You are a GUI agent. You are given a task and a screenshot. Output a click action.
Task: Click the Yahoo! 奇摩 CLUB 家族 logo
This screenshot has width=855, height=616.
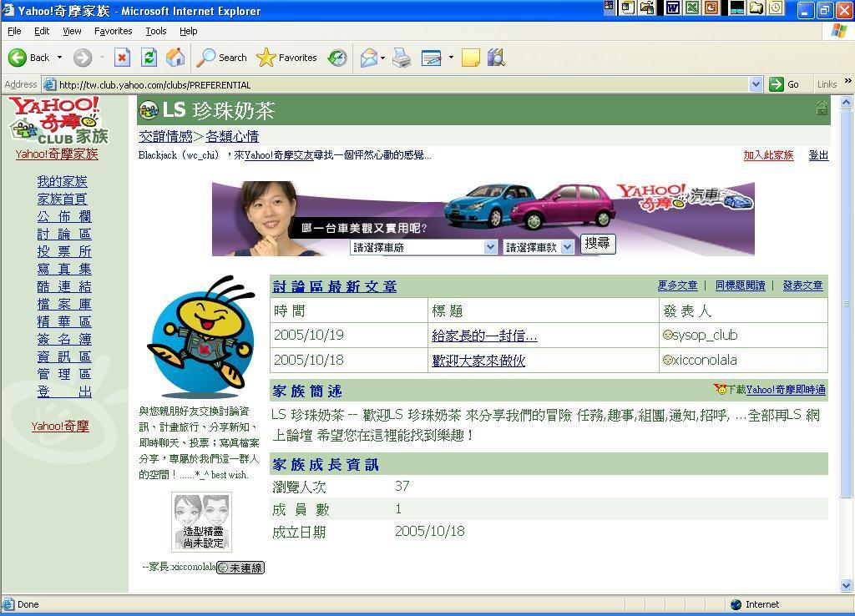(x=59, y=121)
